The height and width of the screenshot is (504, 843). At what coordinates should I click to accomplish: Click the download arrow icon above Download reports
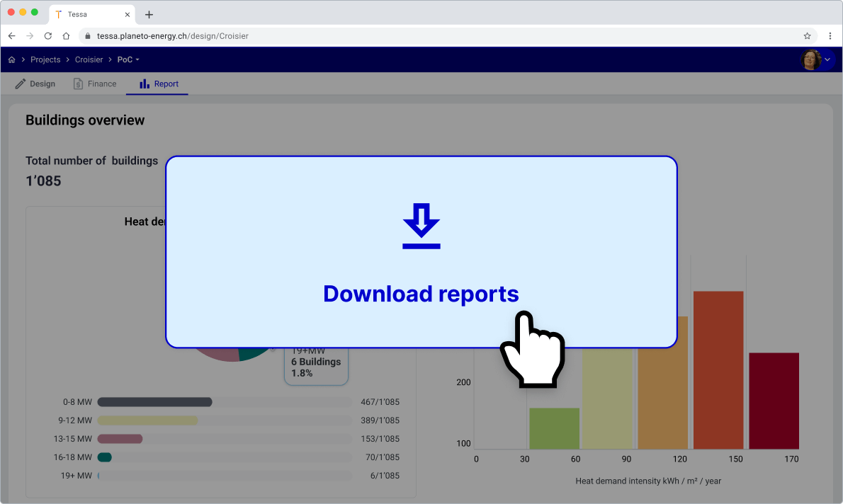[x=421, y=225]
